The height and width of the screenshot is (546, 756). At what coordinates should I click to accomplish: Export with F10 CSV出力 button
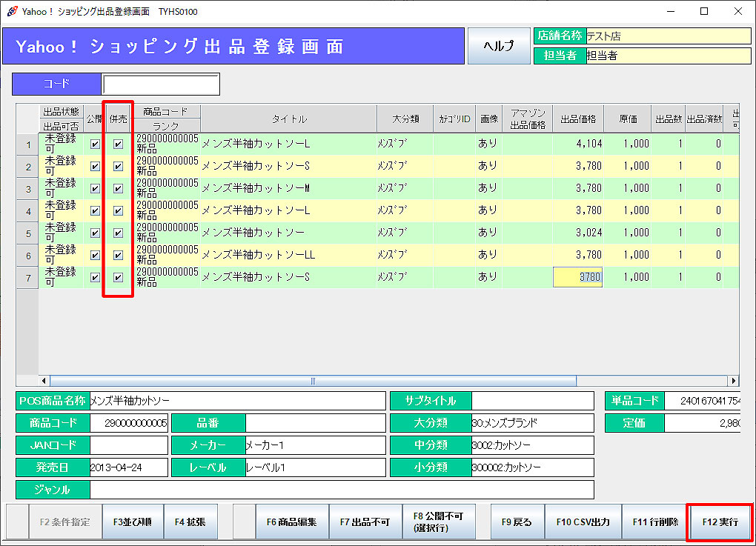point(583,522)
